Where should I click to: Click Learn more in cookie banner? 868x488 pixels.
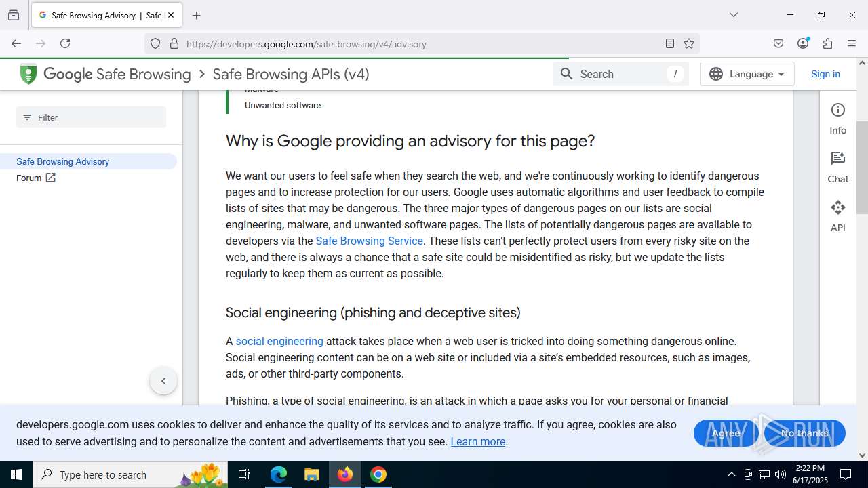pyautogui.click(x=477, y=441)
